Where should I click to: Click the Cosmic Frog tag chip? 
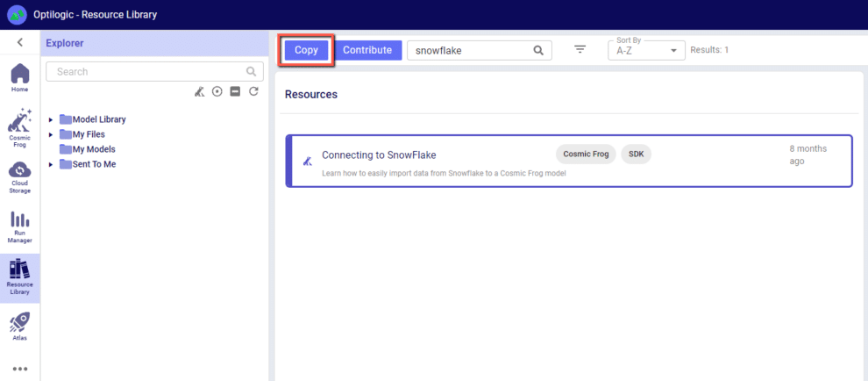[586, 155]
